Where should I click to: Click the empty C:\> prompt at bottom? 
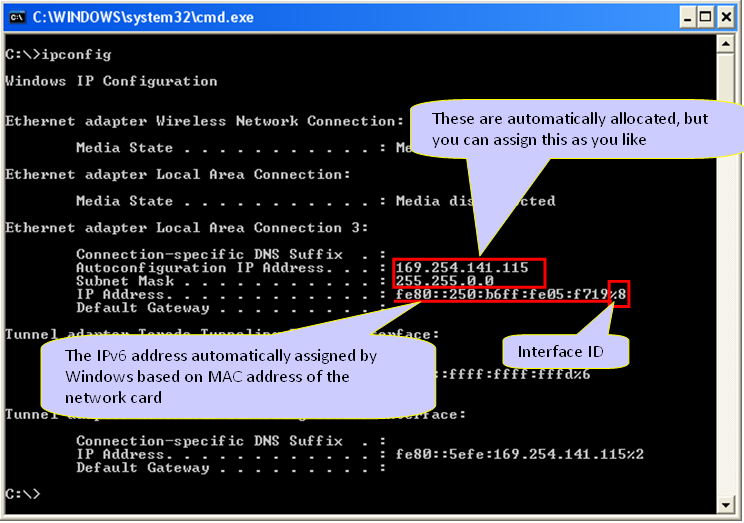(x=22, y=494)
